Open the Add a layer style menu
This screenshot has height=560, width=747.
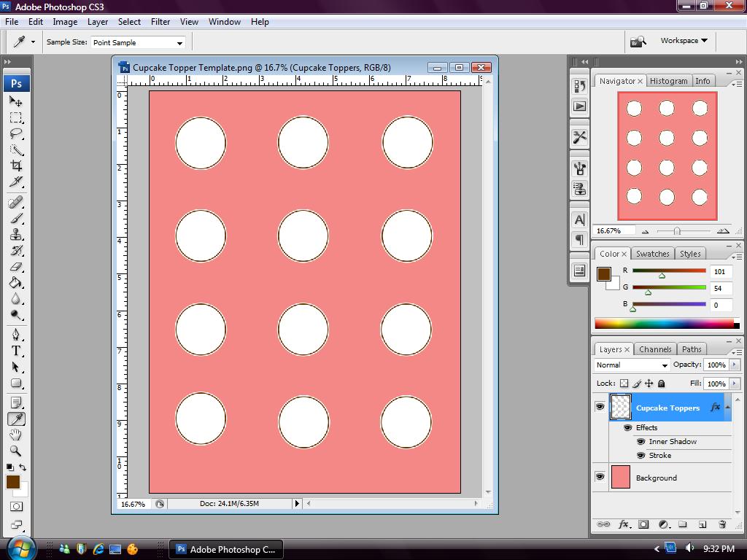click(624, 524)
